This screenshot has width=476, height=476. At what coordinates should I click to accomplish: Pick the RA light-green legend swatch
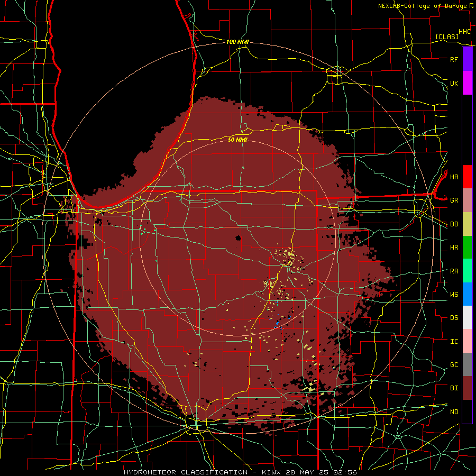(467, 271)
